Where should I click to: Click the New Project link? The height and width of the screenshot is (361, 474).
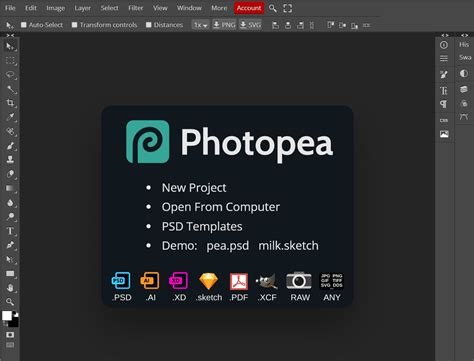[x=194, y=188]
